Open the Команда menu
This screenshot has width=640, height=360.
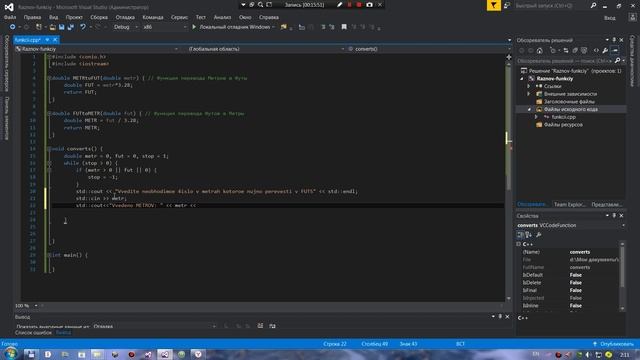click(153, 17)
